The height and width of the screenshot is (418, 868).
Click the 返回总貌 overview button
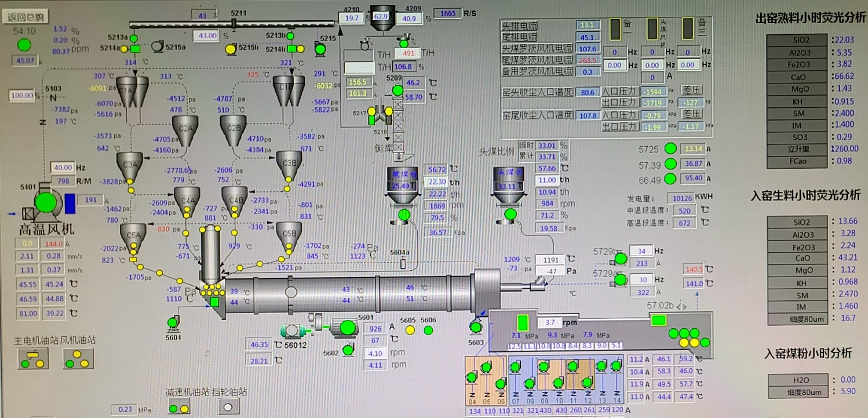[x=26, y=17]
